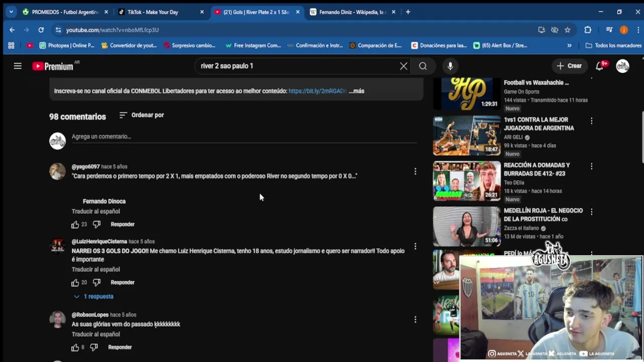Like the comment by @RobsonLopes
This screenshot has height=362, width=644.
tap(75, 347)
